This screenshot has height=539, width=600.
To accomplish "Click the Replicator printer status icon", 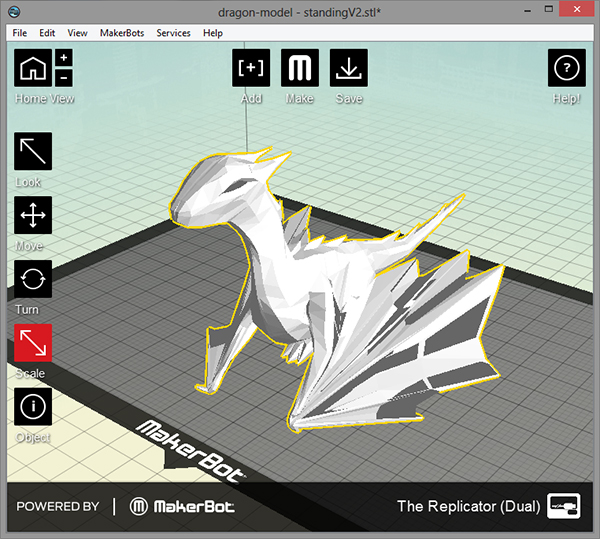I will coord(564,506).
